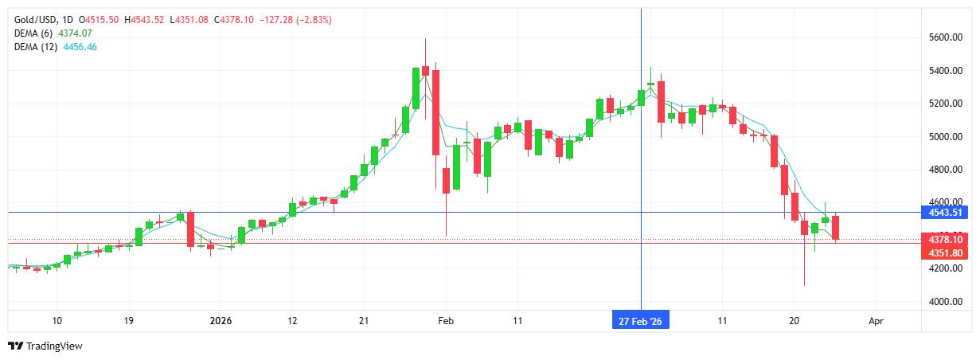Viewport: 980px width, 360px height.
Task: Click the TradingView logo icon
Action: tap(15, 346)
